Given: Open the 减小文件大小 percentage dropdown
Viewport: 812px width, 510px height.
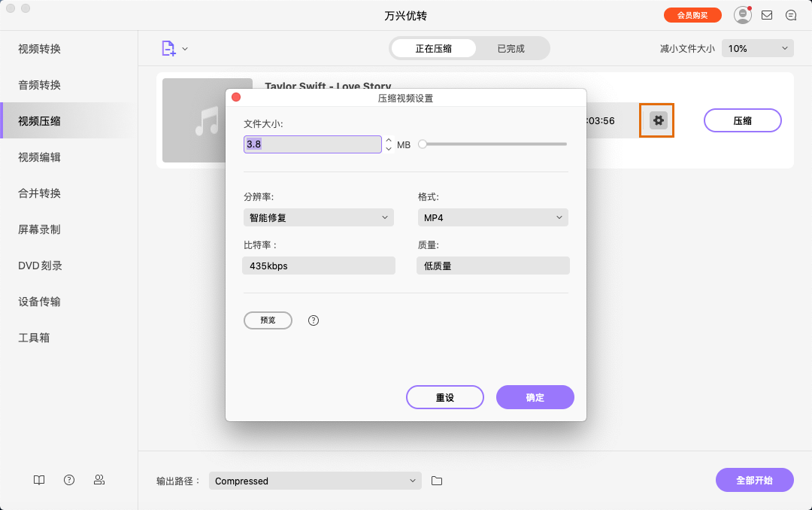Looking at the screenshot, I should point(757,47).
